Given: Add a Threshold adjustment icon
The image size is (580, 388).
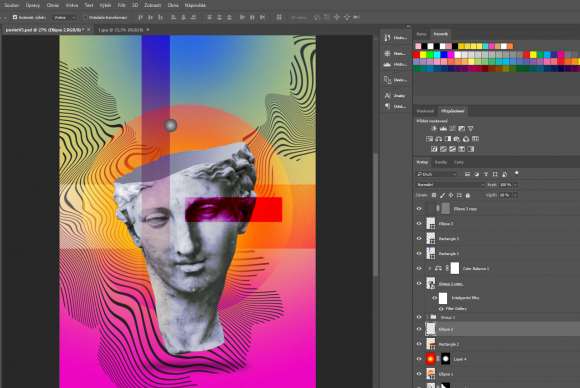Looking at the screenshot, I should point(452,149).
